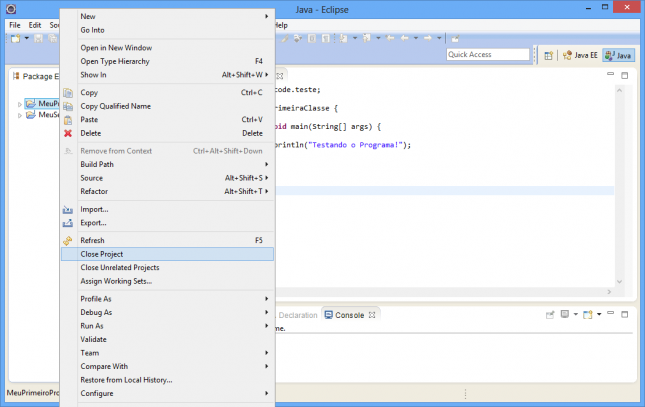Click the Next Annotation toolbar icon
The height and width of the screenshot is (407, 645).
coord(343,38)
